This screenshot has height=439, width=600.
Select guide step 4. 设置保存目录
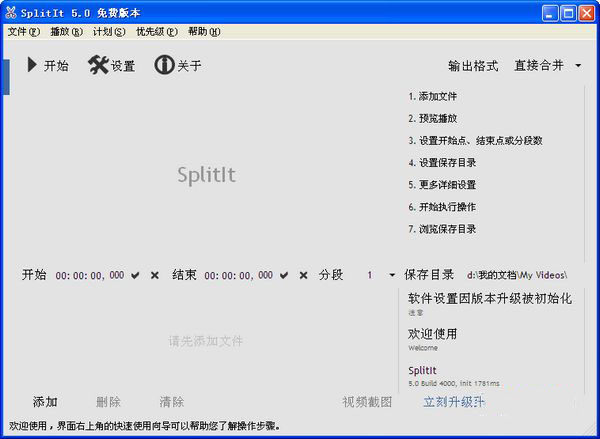442,163
